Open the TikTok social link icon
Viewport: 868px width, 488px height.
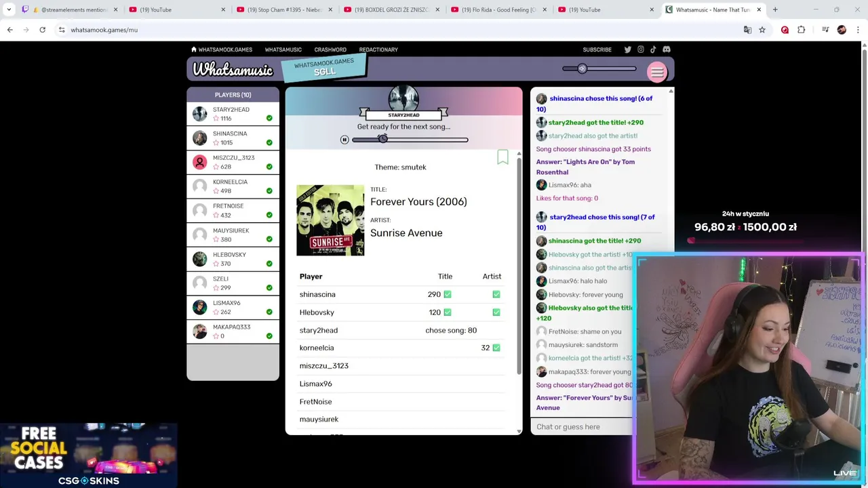653,49
